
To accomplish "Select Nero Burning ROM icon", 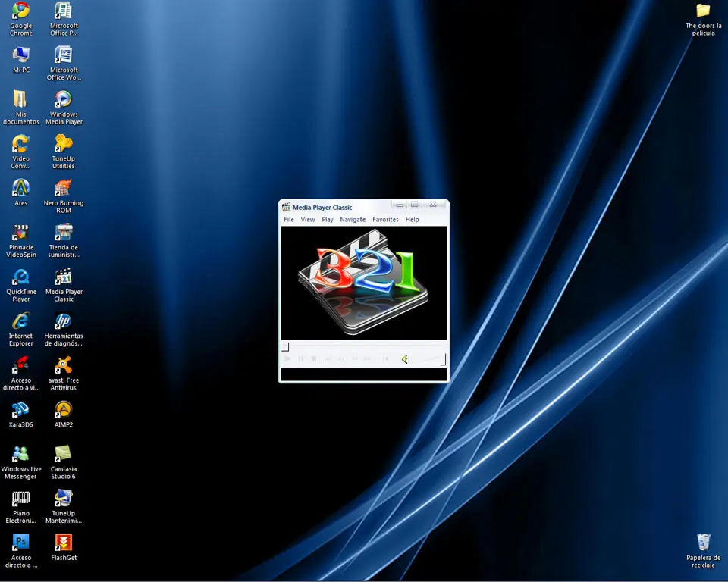I will (64, 196).
